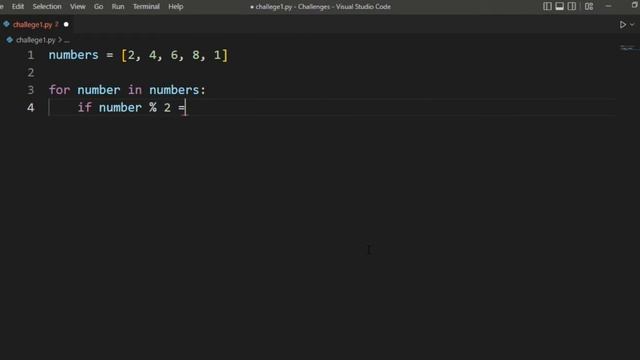Open the Selection menu
Screen dimensions: 640x360
click(x=47, y=7)
